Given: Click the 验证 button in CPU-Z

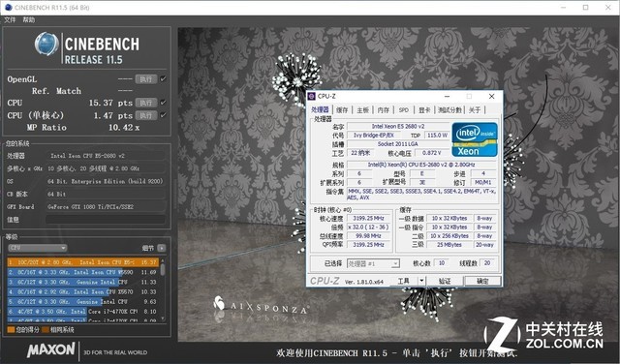Looking at the screenshot, I should (x=445, y=281).
